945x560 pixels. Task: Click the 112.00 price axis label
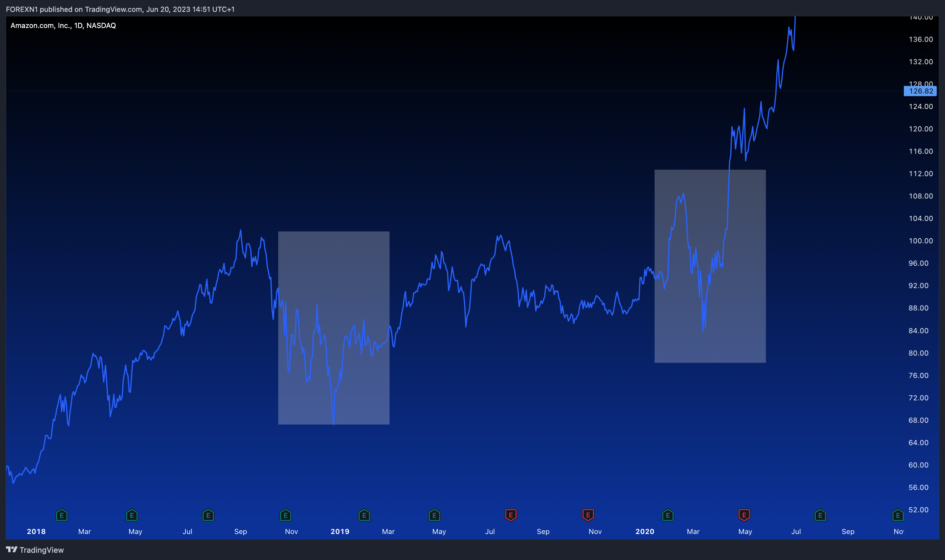pyautogui.click(x=921, y=173)
